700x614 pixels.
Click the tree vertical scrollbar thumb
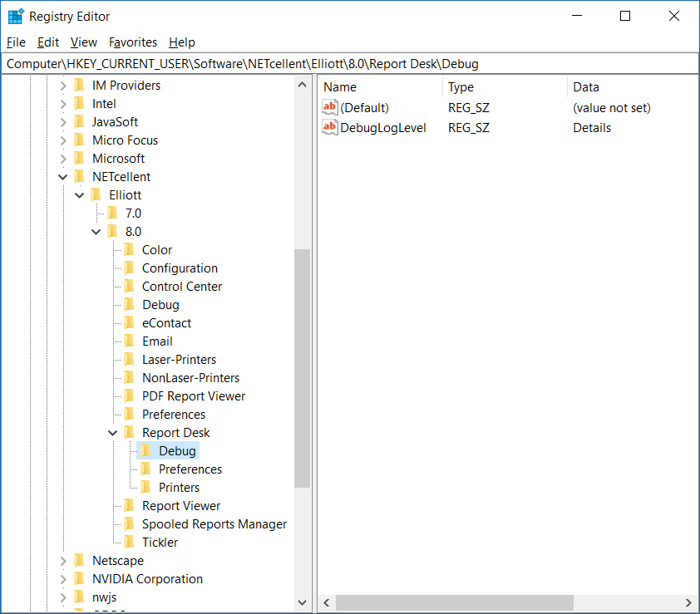[303, 368]
